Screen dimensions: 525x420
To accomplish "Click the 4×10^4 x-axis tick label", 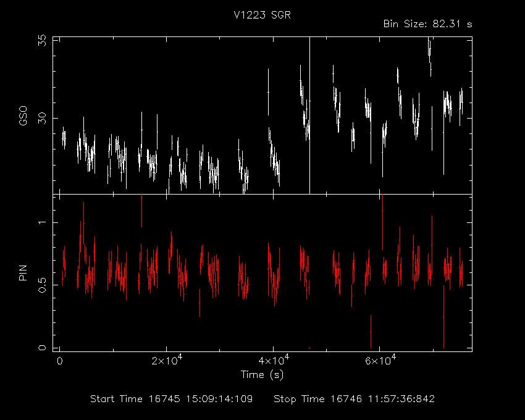I will pos(273,359).
